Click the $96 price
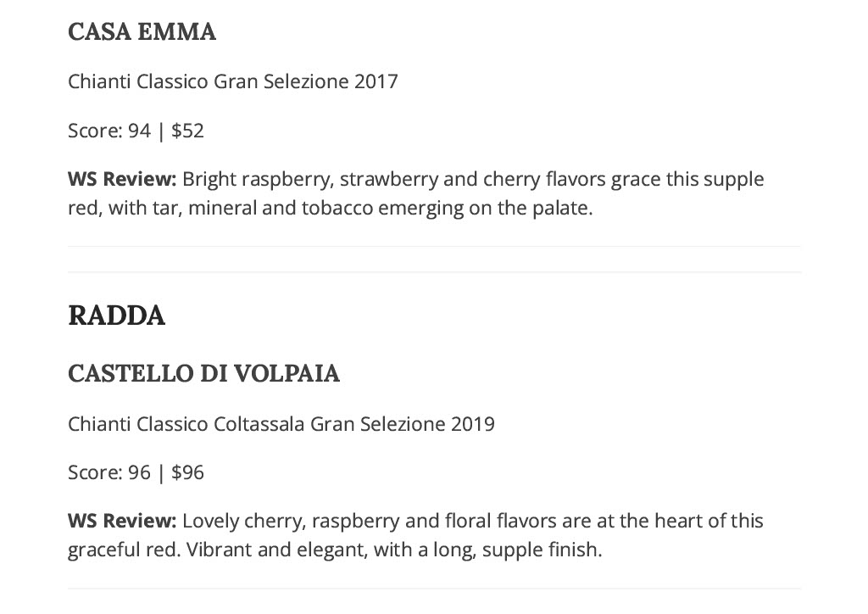The width and height of the screenshot is (868, 614). [187, 473]
